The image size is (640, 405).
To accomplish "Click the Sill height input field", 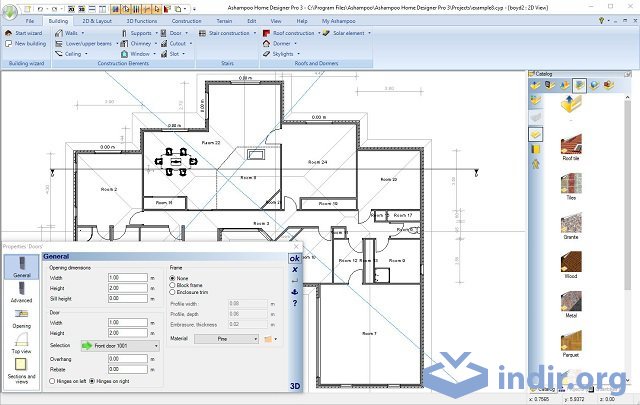I will pyautogui.click(x=128, y=298).
